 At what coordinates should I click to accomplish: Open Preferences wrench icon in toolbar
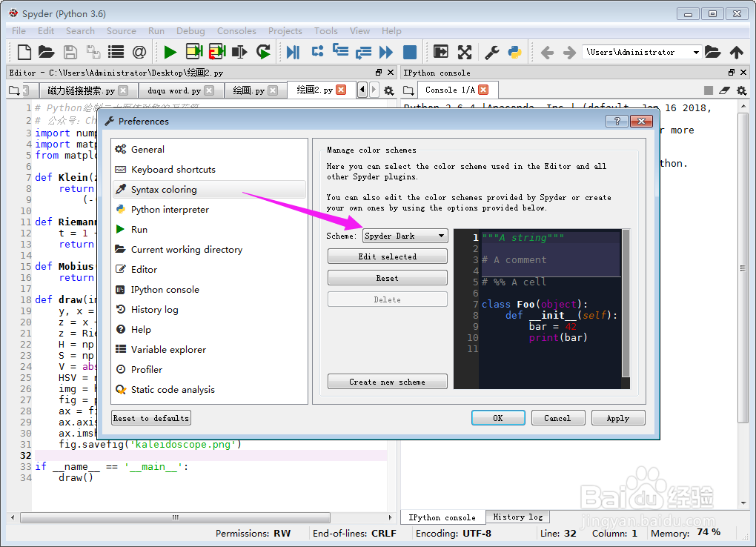click(492, 52)
